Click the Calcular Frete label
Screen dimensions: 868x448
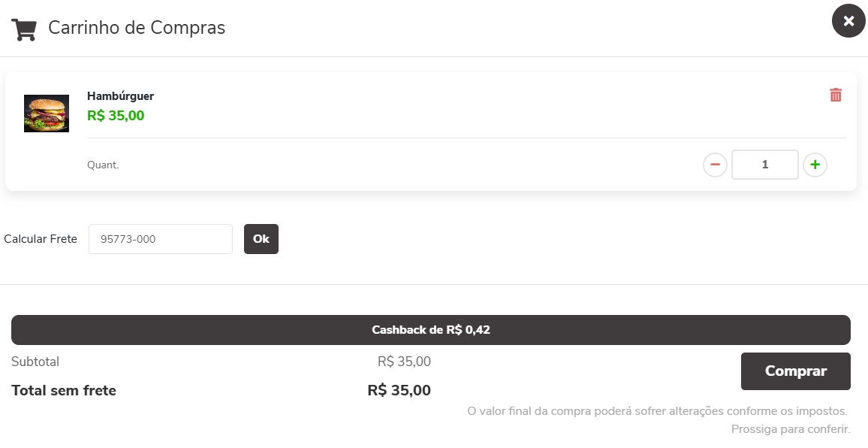click(x=41, y=239)
